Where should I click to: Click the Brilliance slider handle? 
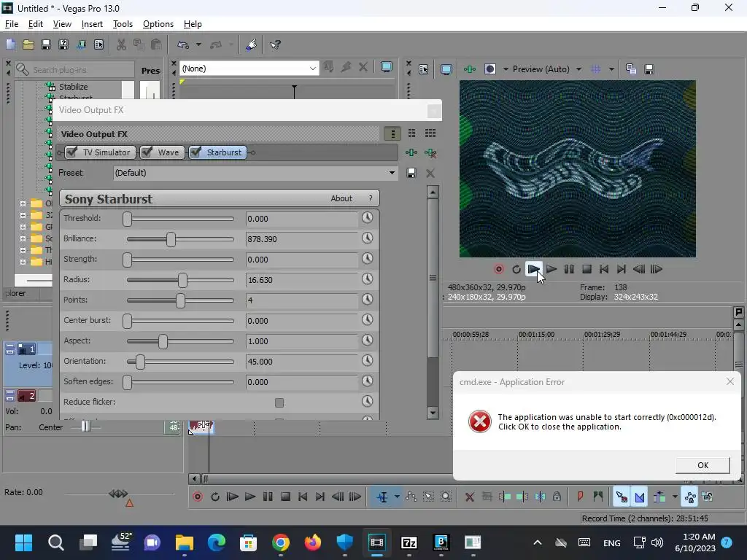coord(171,239)
